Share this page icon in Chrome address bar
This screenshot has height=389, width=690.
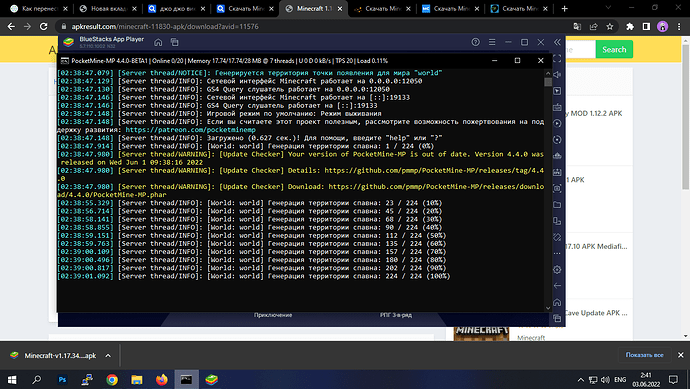[x=593, y=26]
